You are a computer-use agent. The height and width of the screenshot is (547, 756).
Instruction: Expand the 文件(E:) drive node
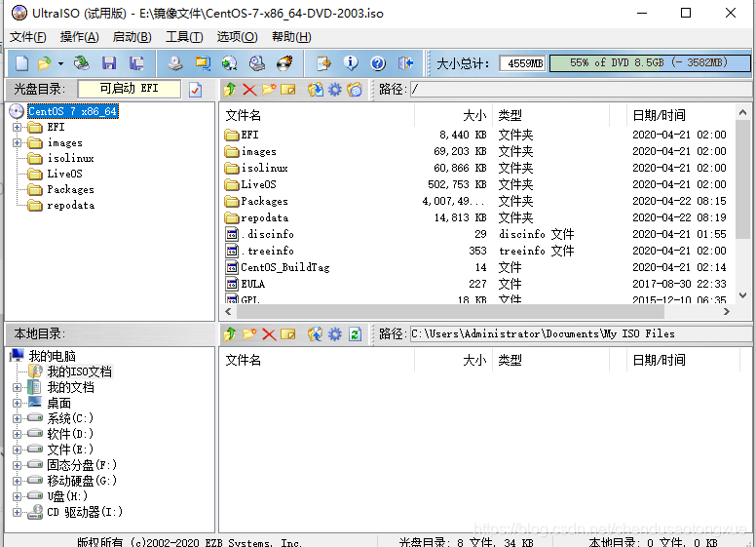pos(17,449)
